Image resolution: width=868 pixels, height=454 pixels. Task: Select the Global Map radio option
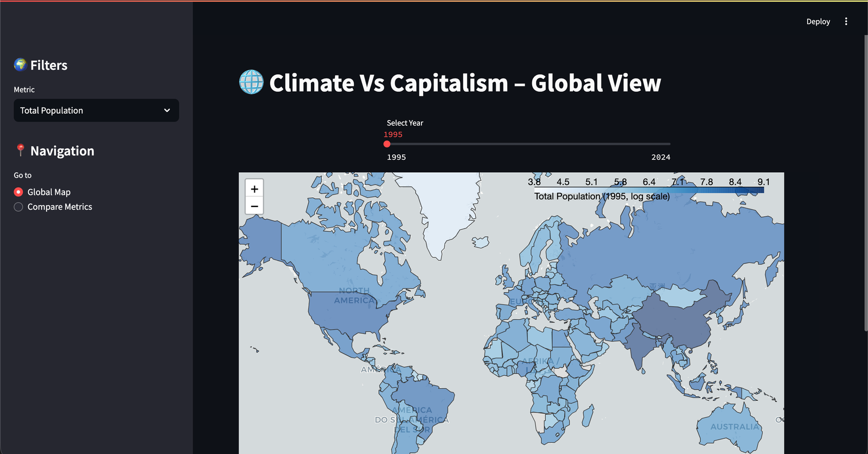pyautogui.click(x=42, y=192)
